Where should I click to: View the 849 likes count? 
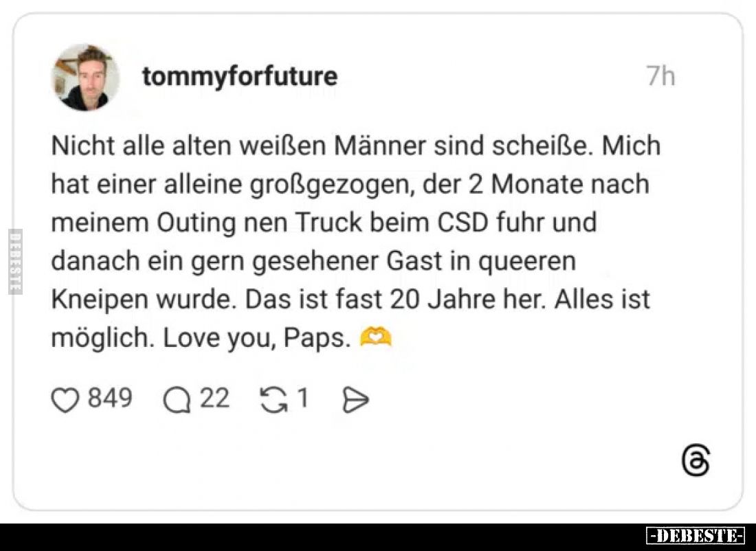(109, 398)
